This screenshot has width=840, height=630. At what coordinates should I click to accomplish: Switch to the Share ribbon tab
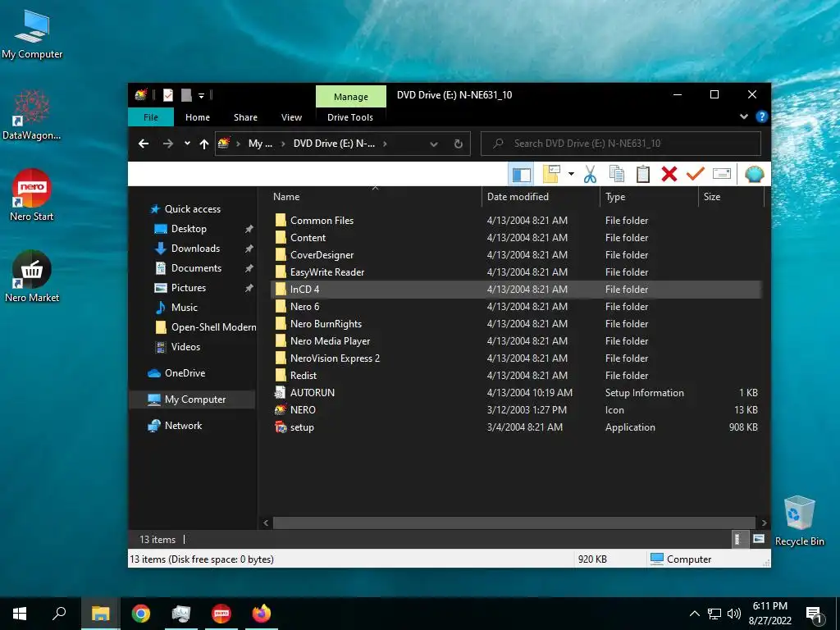click(245, 117)
